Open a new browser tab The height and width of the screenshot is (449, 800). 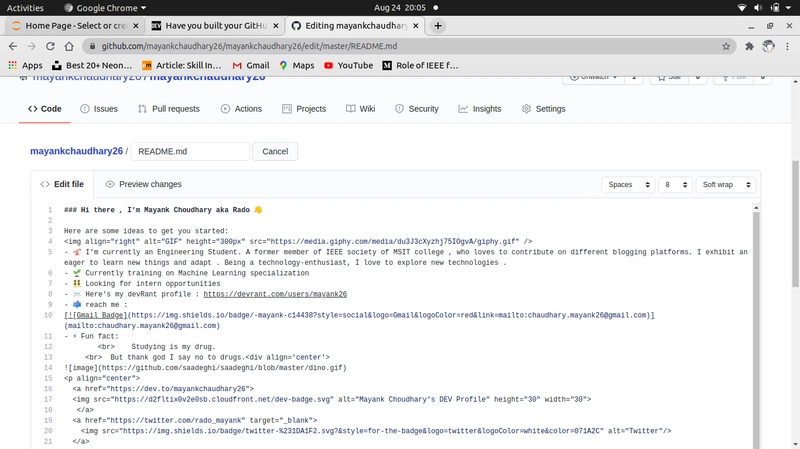(439, 25)
